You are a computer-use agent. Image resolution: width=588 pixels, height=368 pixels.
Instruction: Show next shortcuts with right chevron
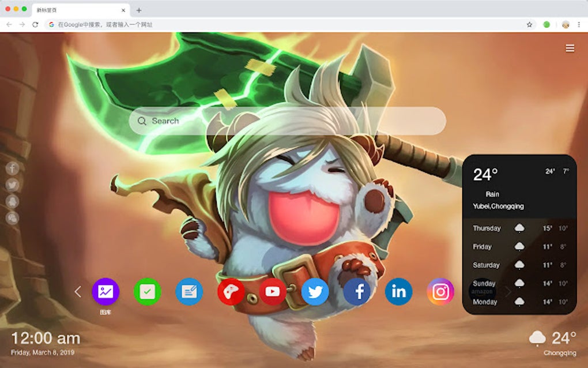coord(508,291)
